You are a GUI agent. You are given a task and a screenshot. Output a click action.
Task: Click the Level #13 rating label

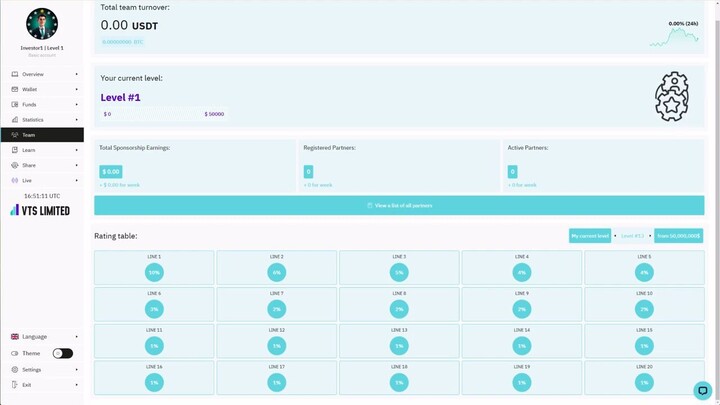pos(632,236)
